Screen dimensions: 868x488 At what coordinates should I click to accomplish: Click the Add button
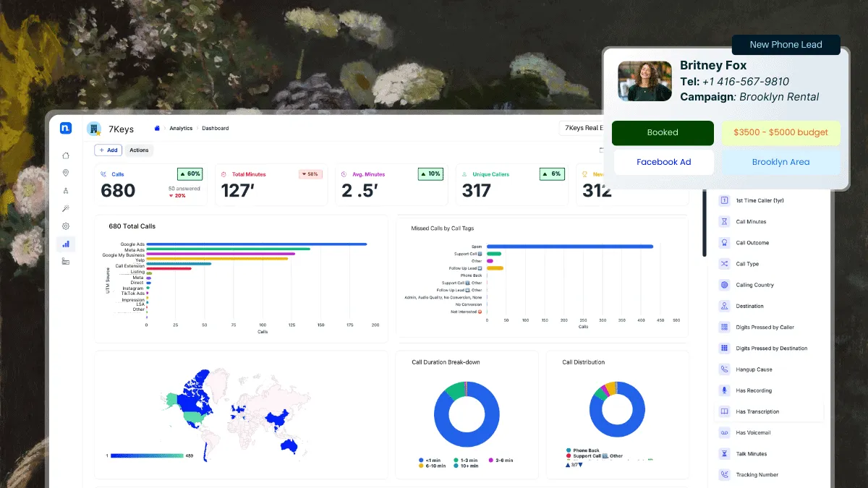[108, 150]
